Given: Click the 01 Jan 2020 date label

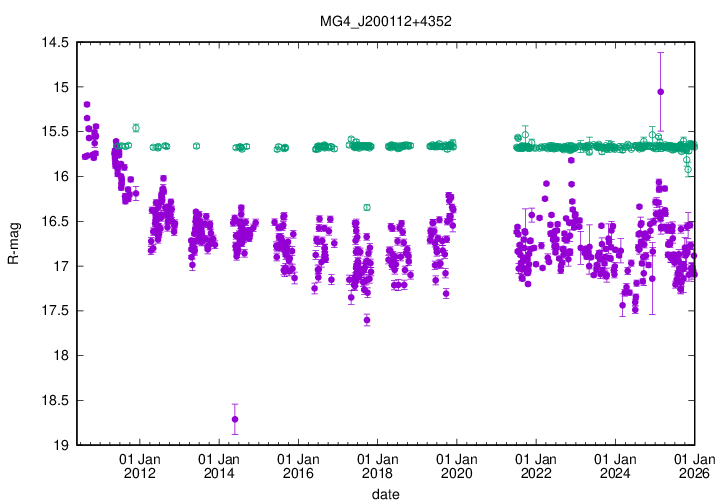Looking at the screenshot, I should click(456, 466).
